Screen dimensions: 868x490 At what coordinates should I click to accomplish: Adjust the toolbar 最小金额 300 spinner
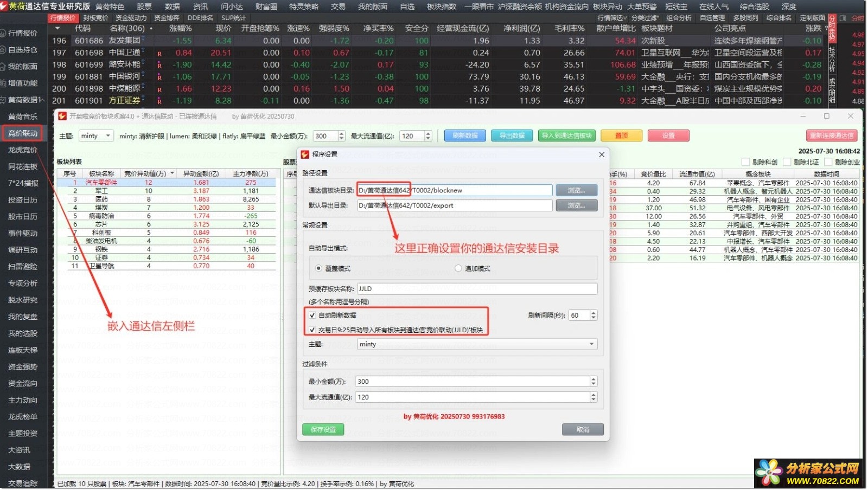[x=341, y=136]
